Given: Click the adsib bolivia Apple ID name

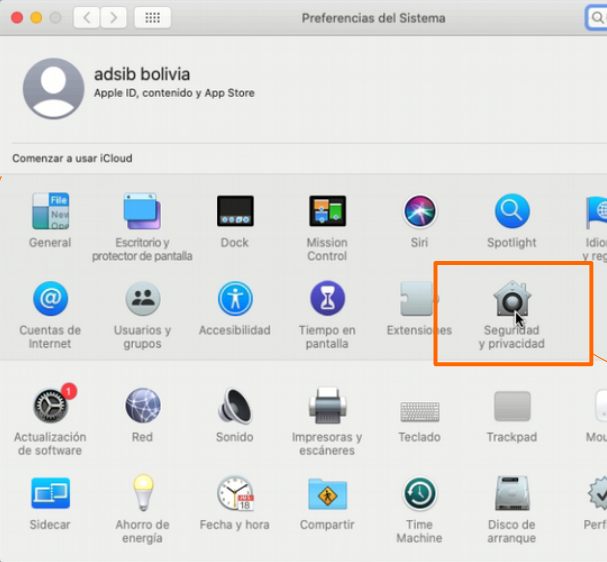Looking at the screenshot, I should 141,75.
